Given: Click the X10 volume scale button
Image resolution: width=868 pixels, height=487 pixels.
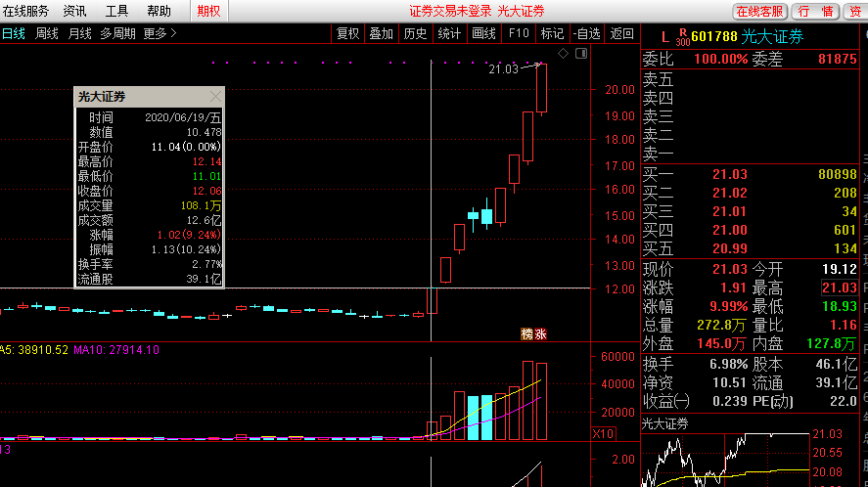Looking at the screenshot, I should tap(603, 434).
